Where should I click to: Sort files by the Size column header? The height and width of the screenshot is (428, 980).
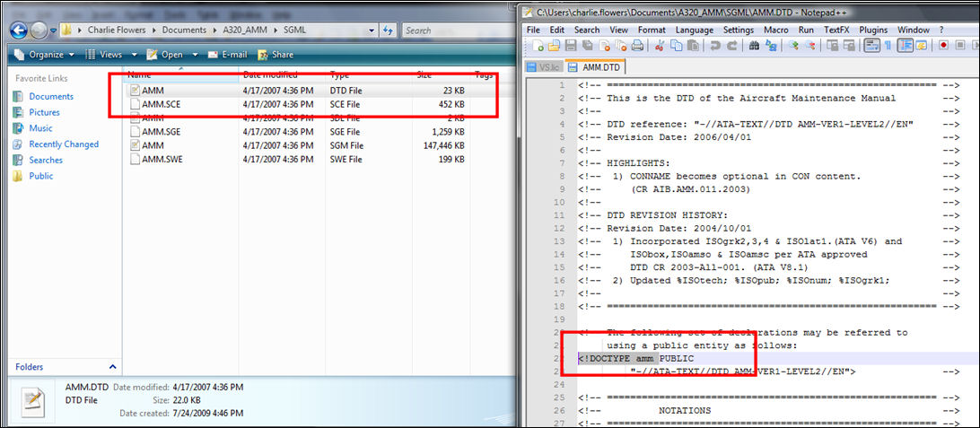441,75
